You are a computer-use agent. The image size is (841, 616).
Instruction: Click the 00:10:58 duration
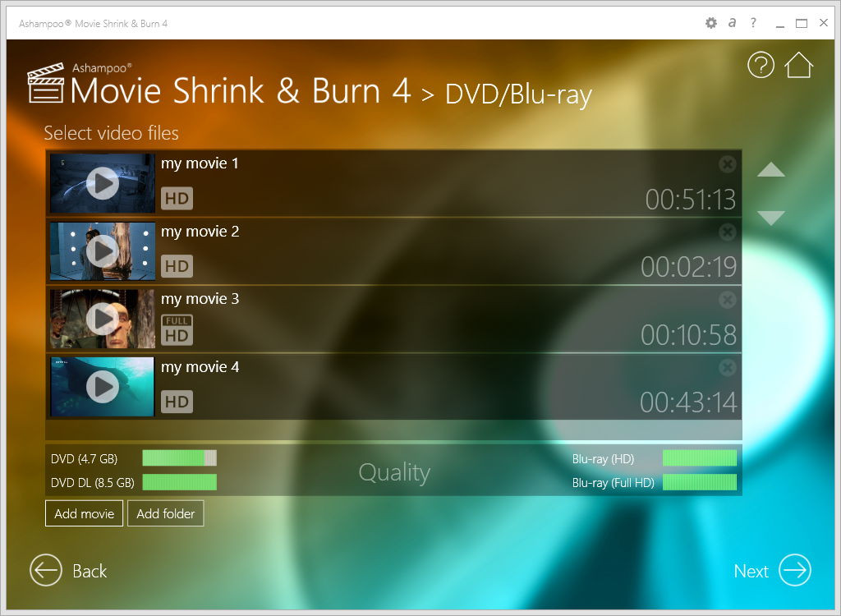point(689,335)
